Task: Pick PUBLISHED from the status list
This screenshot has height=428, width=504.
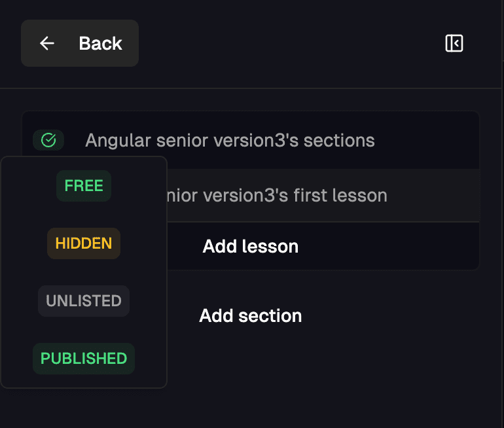Action: pyautogui.click(x=84, y=358)
